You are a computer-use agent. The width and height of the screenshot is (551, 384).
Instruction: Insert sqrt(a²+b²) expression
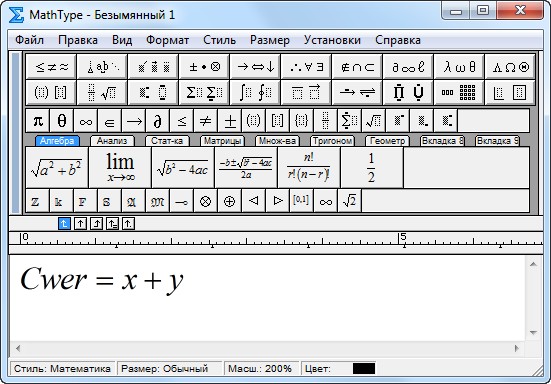click(57, 168)
